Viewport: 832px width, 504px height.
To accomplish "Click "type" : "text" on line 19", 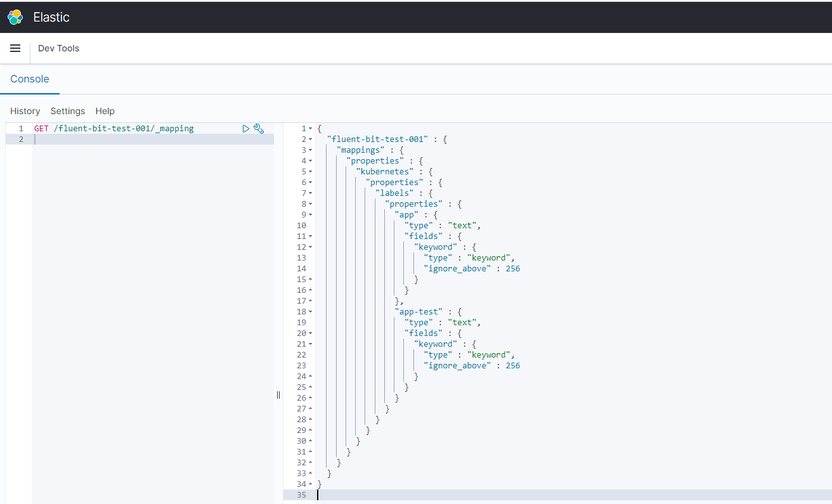I will pyautogui.click(x=443, y=323).
